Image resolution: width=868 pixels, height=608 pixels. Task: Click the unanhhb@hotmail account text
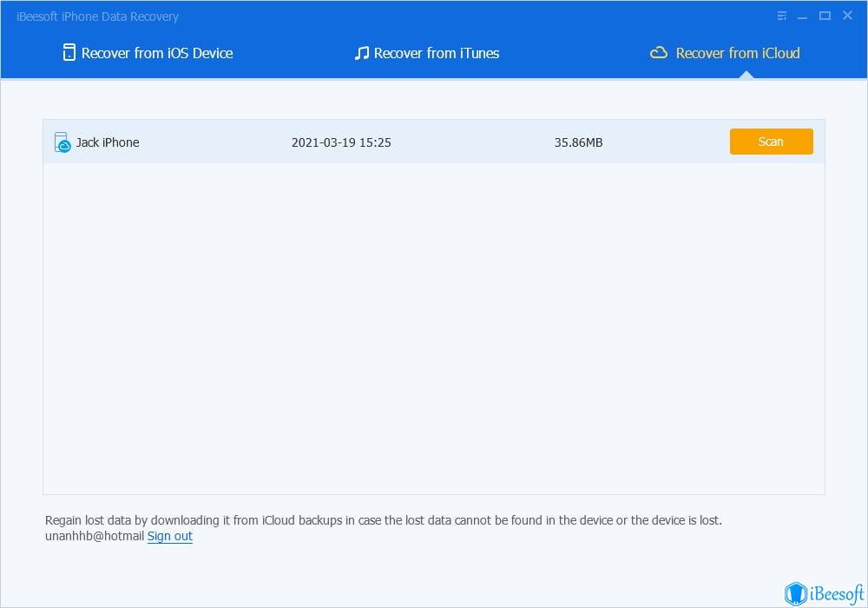(x=95, y=536)
